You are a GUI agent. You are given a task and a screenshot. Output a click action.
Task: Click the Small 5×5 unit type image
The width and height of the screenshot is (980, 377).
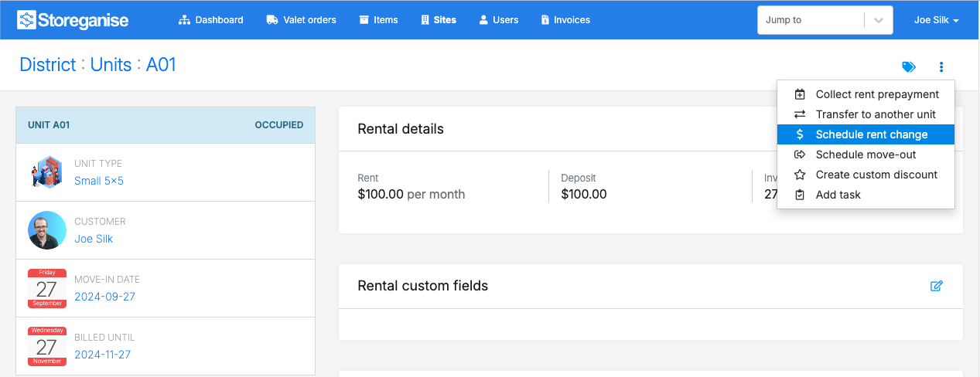[47, 172]
